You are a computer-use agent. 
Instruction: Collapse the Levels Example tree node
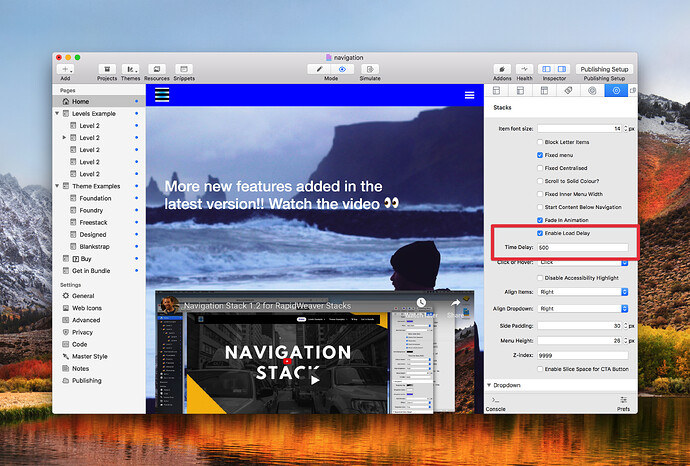pos(57,114)
